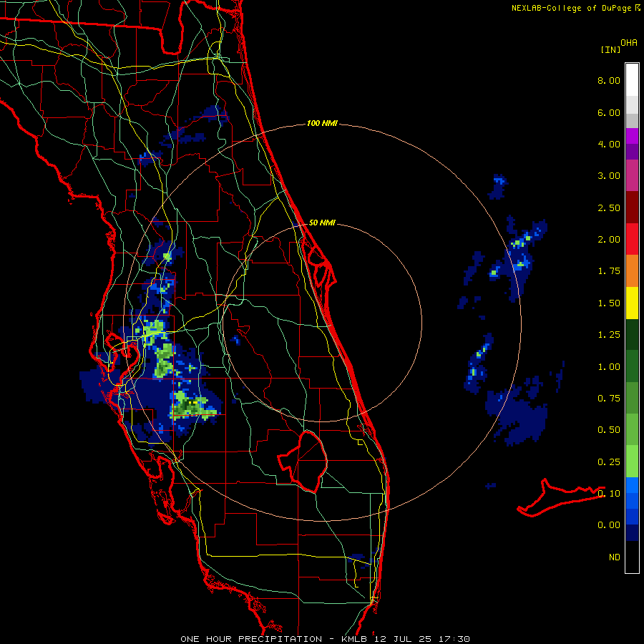The height and width of the screenshot is (644, 644).
Task: Select the 0.75 legend value
Action: click(x=609, y=399)
